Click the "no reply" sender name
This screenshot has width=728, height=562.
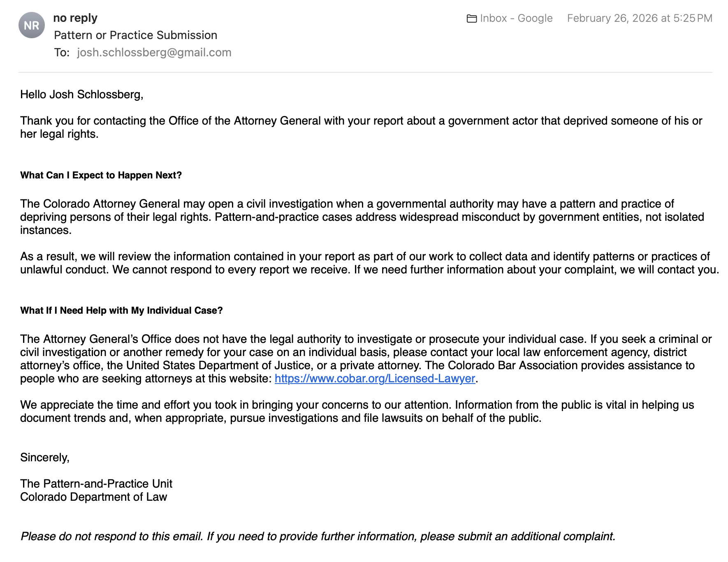coord(75,18)
